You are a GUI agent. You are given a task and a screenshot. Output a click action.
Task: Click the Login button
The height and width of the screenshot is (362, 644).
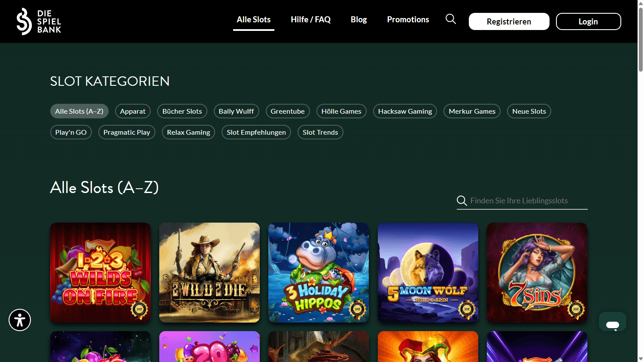(x=588, y=21)
